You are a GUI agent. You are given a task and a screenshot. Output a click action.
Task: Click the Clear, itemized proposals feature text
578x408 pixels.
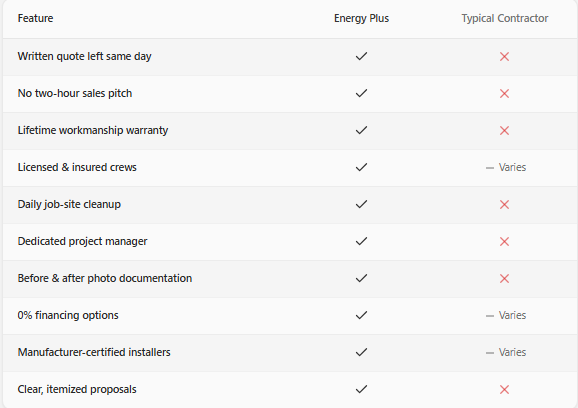pyautogui.click(x=77, y=390)
